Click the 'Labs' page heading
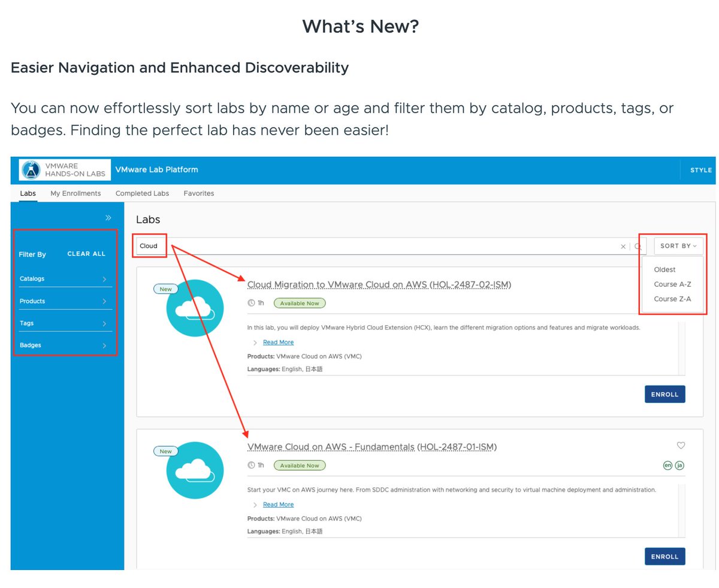Screen dimensions: 719x588 (x=148, y=220)
